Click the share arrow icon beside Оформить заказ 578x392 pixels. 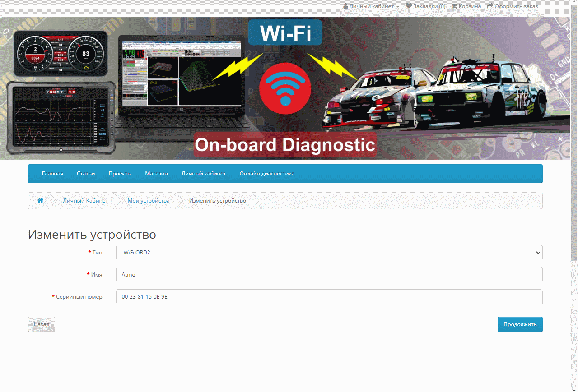(x=490, y=6)
